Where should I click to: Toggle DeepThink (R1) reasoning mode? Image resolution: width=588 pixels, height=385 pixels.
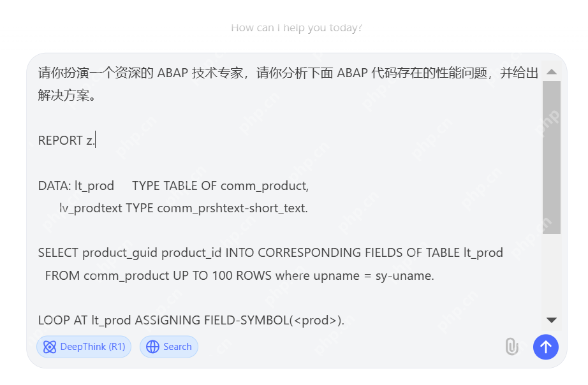84,347
